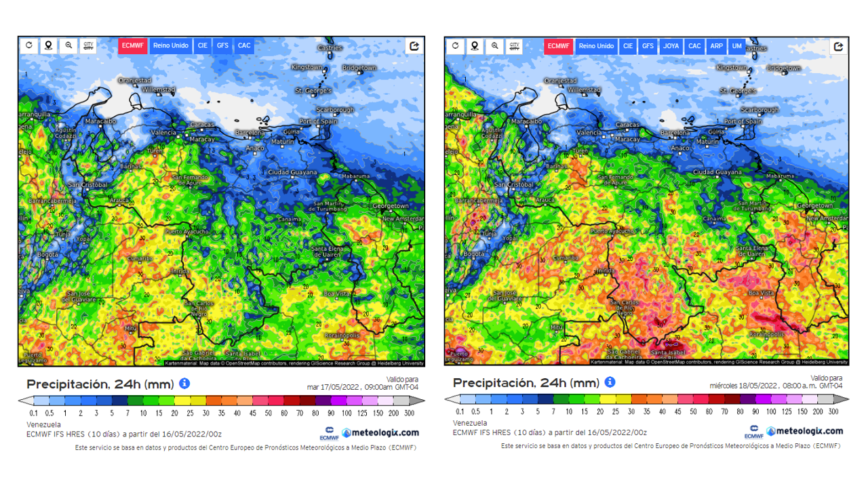
Task: Select the UM model on right map
Action: (x=736, y=46)
